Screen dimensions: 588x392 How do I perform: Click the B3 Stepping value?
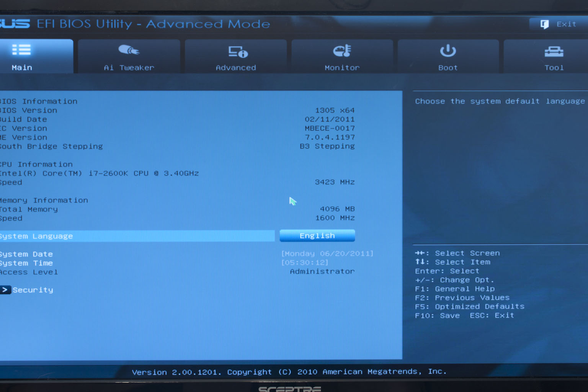[x=327, y=146]
